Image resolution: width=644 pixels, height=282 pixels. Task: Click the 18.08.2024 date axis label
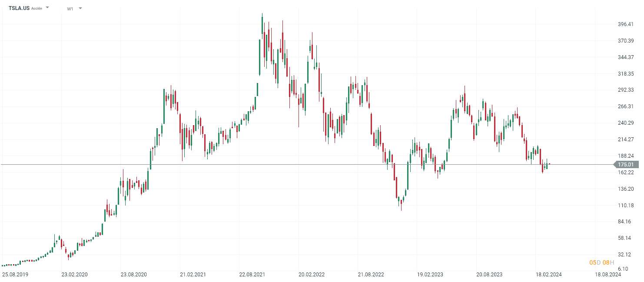coord(607,275)
